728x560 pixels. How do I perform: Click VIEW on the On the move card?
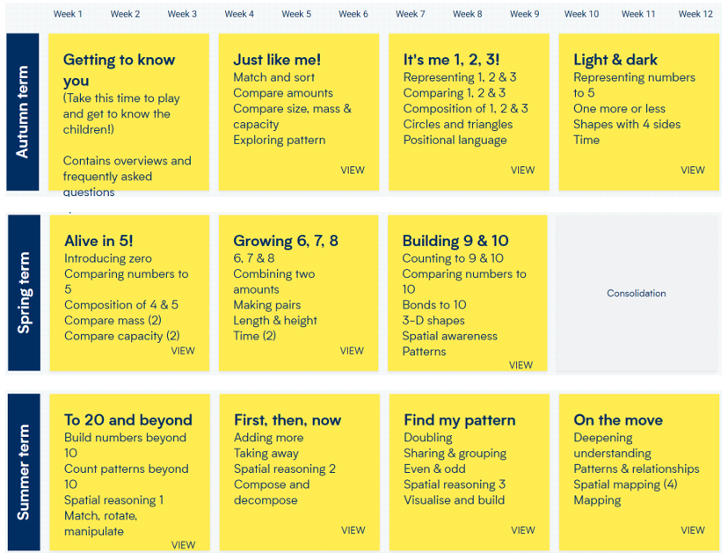coord(693,530)
